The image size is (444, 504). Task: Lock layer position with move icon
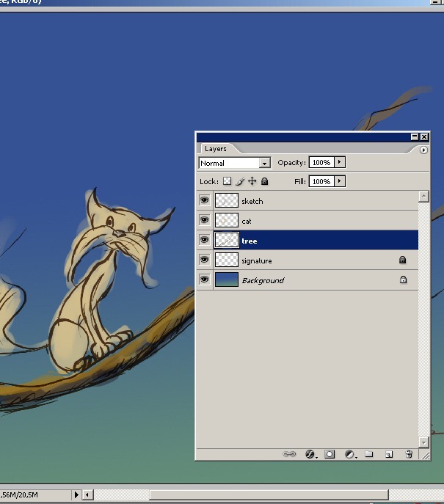pos(252,181)
